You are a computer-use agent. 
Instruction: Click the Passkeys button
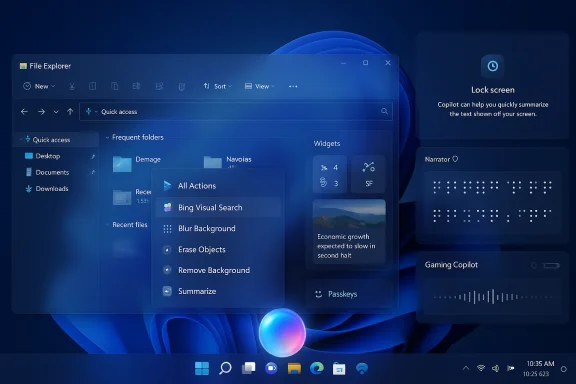(349, 294)
